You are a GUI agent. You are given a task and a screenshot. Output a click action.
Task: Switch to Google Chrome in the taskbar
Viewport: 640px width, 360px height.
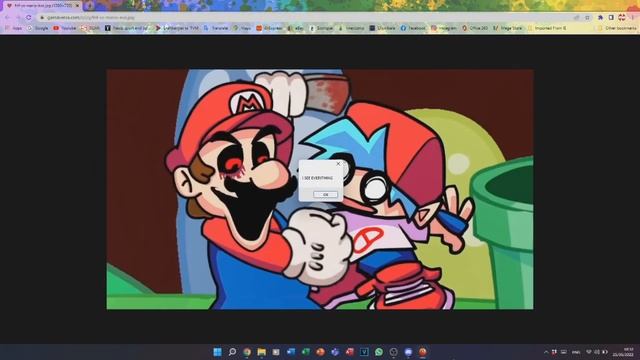point(247,352)
